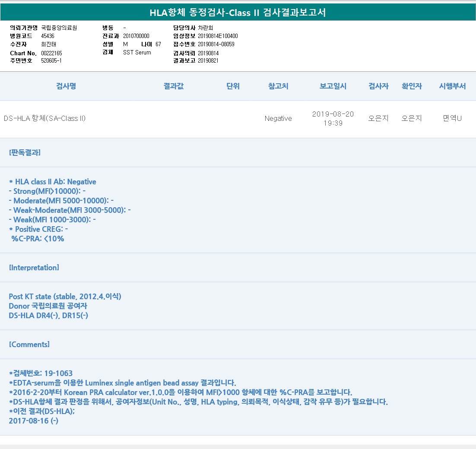Screen dimensions: 476x449
Task: Click the 'Weak-Moderate(MFI 3000-5000)' line
Action: pyautogui.click(x=70, y=210)
